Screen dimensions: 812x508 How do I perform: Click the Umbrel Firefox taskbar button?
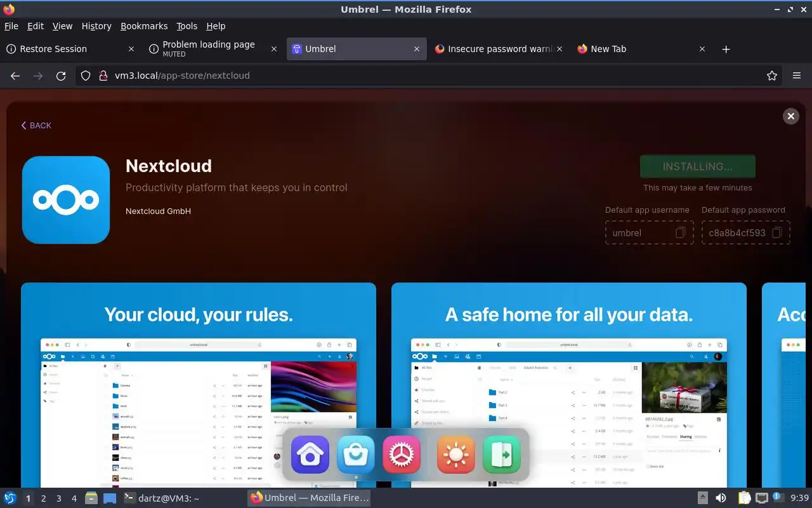309,498
